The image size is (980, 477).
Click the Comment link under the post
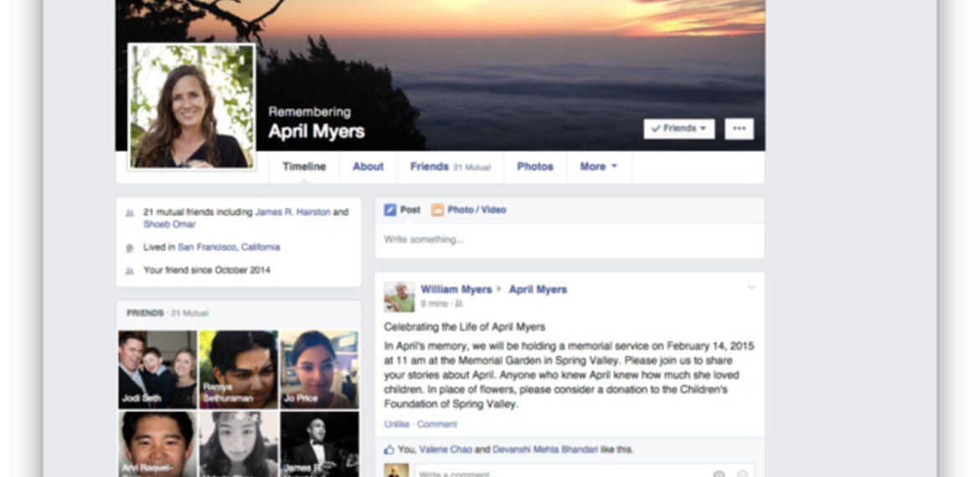click(x=437, y=424)
